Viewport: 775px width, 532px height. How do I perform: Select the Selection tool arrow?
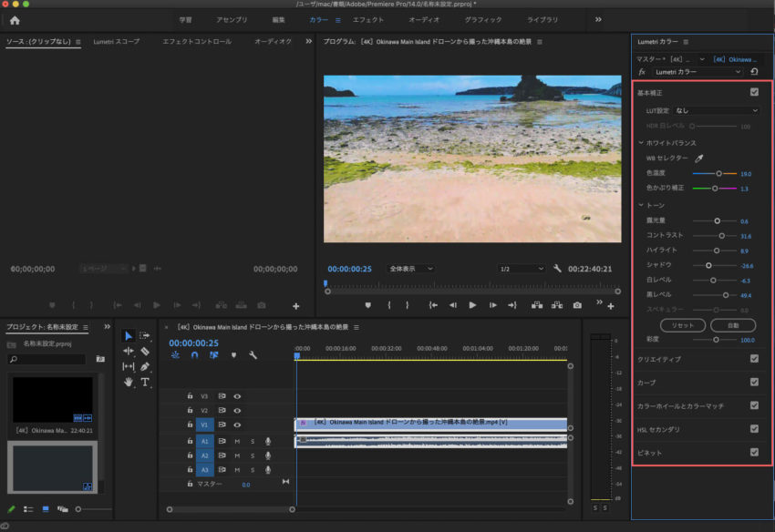[x=128, y=336]
